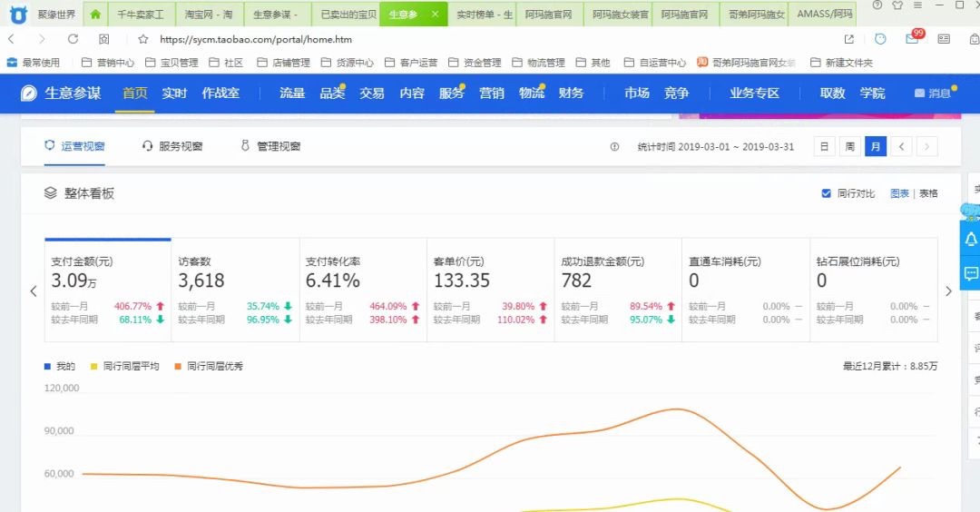This screenshot has width=980, height=512.
Task: Close the active 生意参 browser tab
Action: (x=435, y=14)
